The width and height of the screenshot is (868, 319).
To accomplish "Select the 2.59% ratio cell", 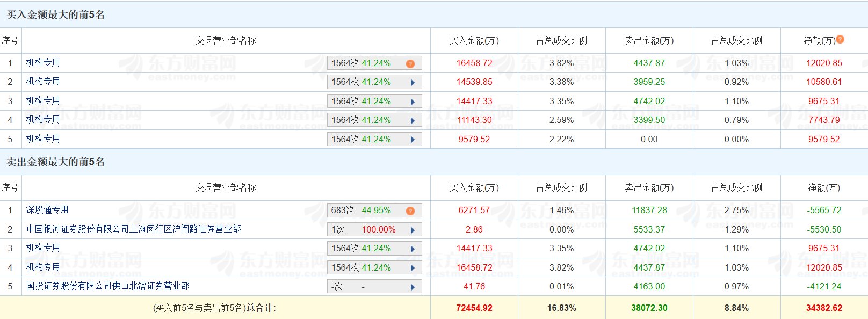I will click(x=561, y=120).
